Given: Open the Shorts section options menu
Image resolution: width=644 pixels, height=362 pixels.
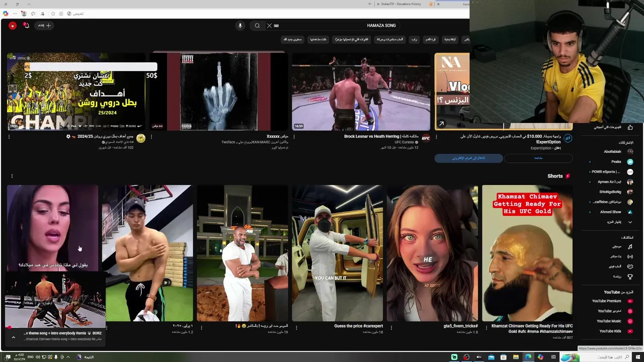Looking at the screenshot, I should pos(12,176).
